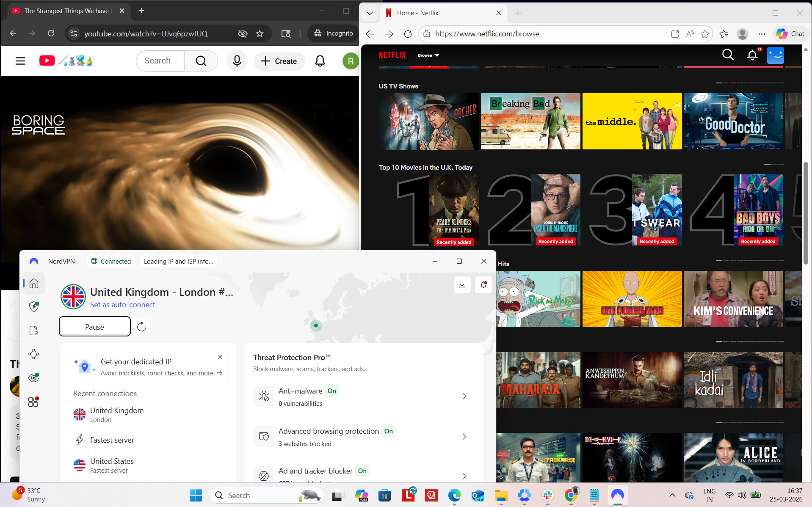812x507 pixels.
Task: Open Dark Web Monitor eye icon in NordVPN
Action: [33, 377]
